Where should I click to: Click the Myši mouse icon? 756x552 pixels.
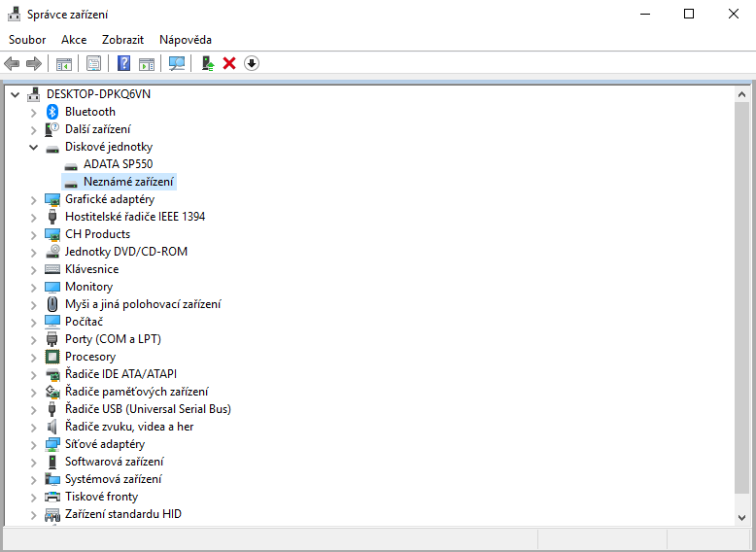pos(52,304)
